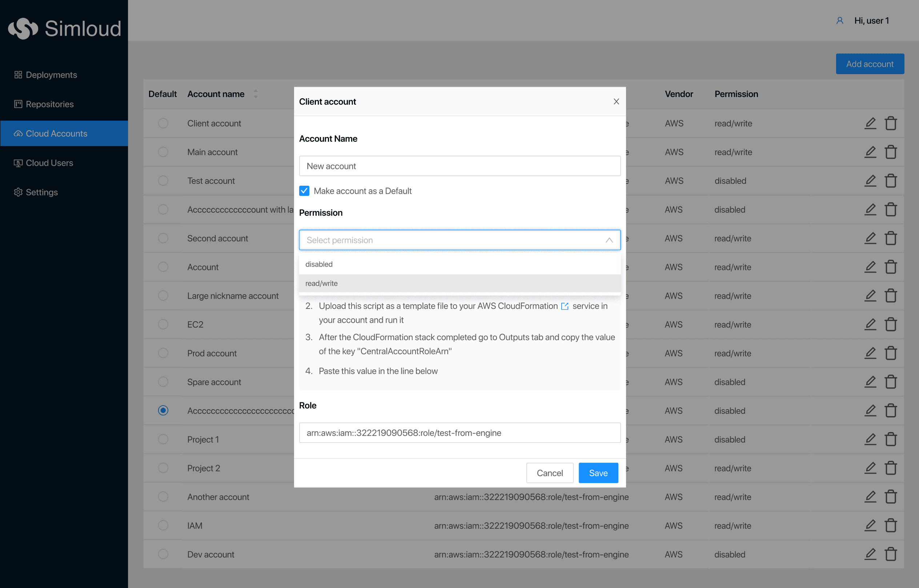Set Second account as default radio
The image size is (919, 588).
(x=163, y=238)
